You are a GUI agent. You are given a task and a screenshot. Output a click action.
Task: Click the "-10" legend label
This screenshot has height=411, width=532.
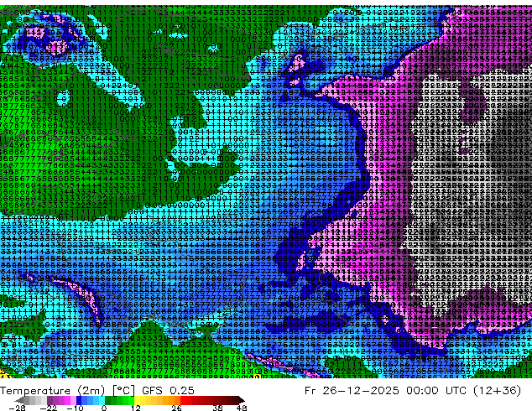click(75, 408)
